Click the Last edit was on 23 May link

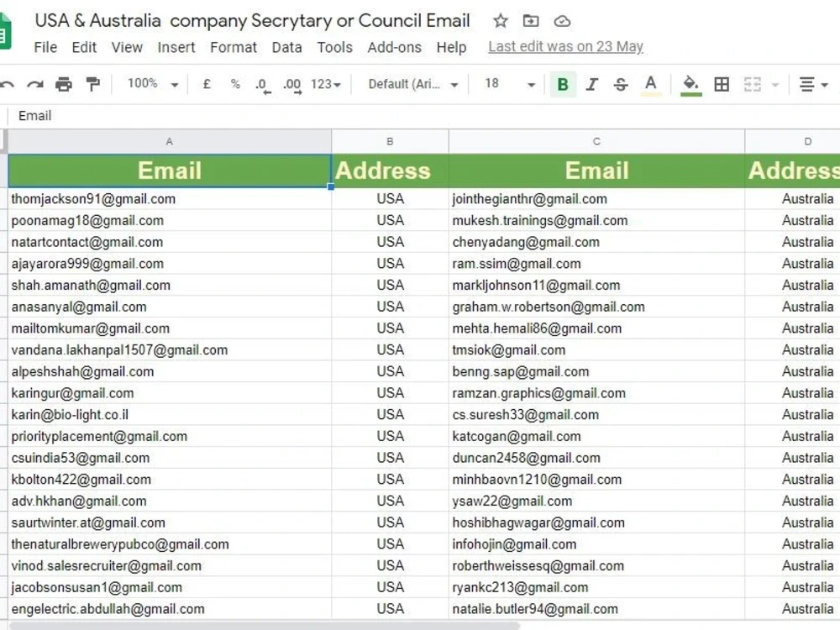(x=564, y=47)
